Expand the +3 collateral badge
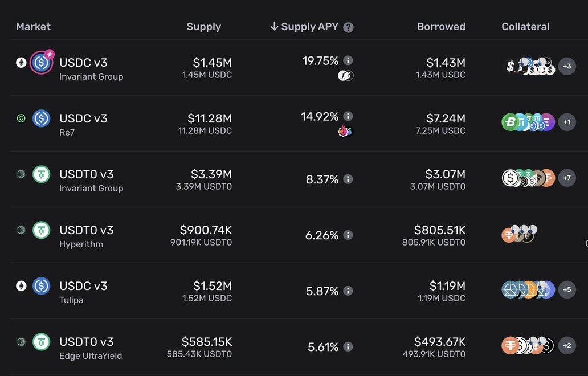 coord(567,67)
